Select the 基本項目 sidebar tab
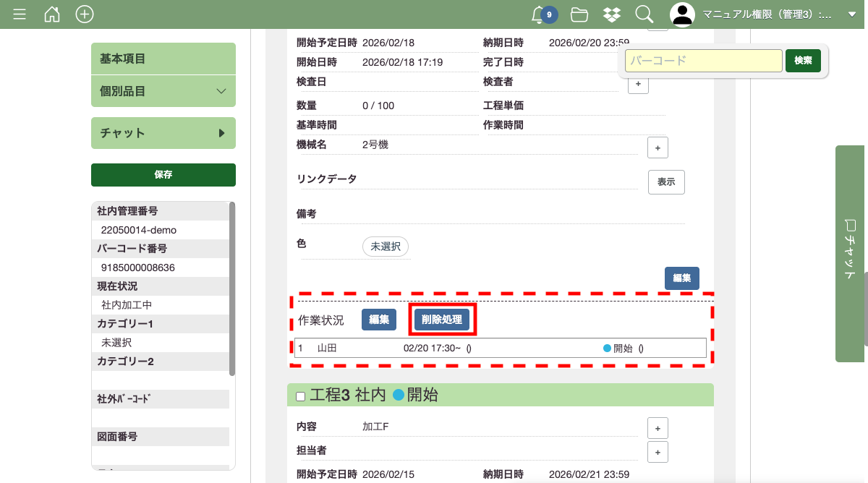 pos(163,59)
